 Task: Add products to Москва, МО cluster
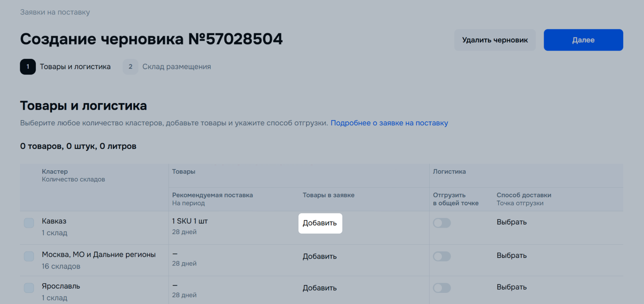(x=320, y=256)
